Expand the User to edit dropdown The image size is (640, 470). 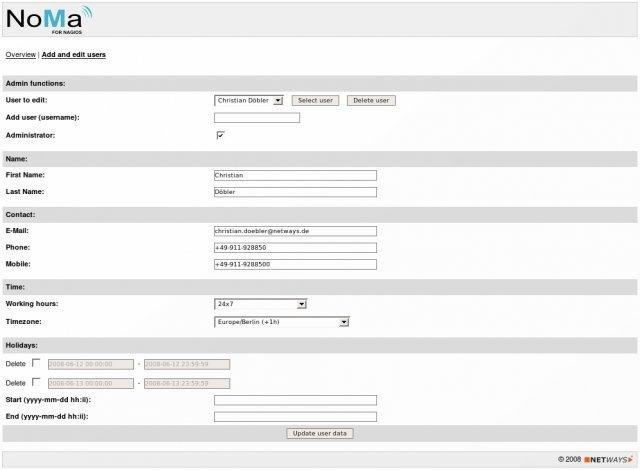tap(249, 100)
